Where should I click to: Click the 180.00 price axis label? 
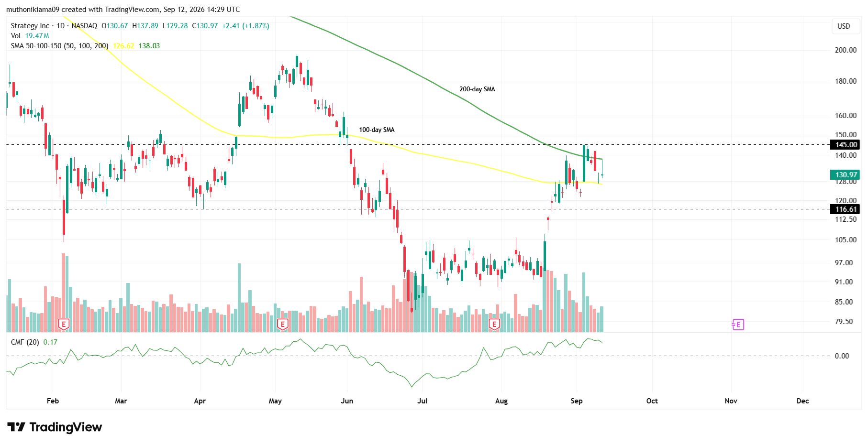pos(846,81)
